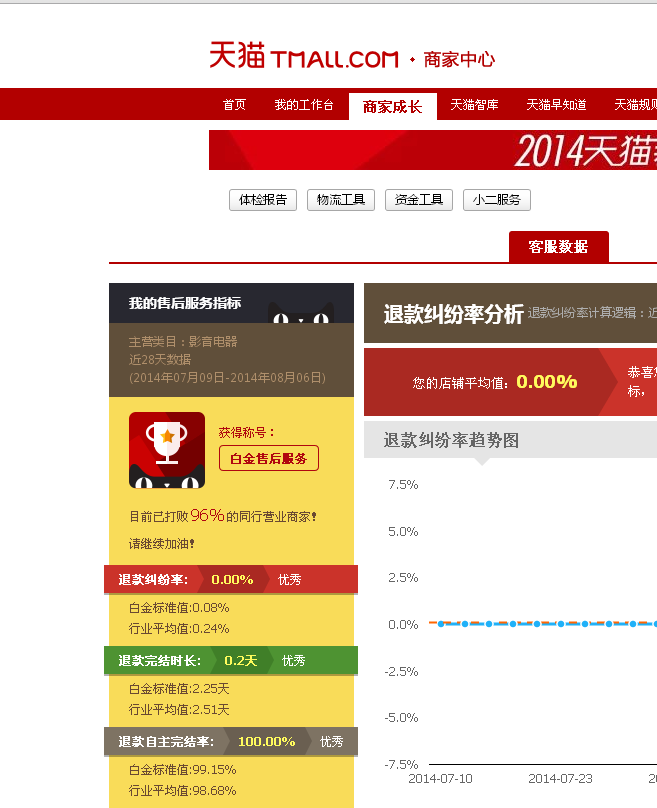This screenshot has height=808, width=657.
Task: Click the 2014-07-23 x-axis date label
Action: click(x=560, y=779)
